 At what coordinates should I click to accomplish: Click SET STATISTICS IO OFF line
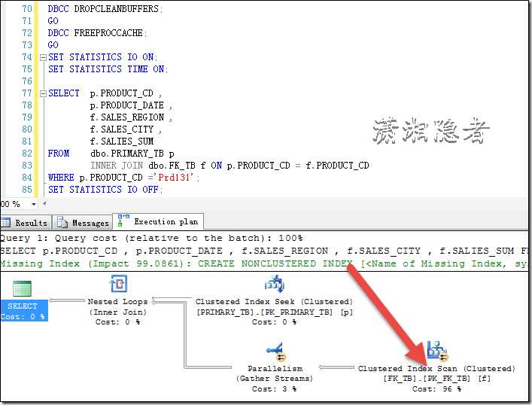click(105, 190)
